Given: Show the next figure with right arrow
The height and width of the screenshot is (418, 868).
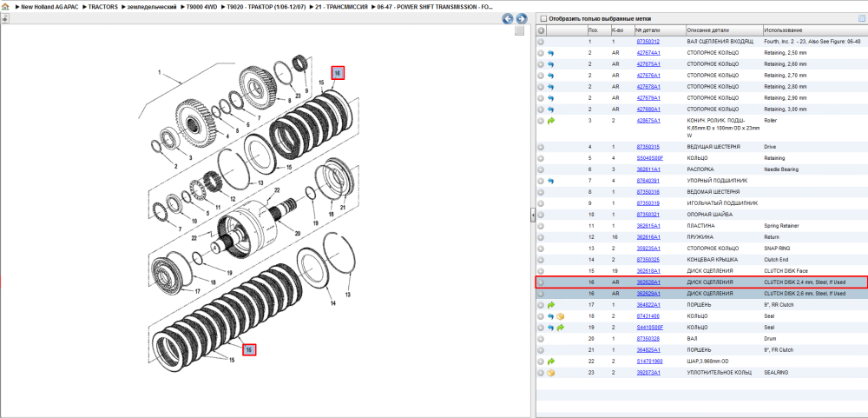Looking at the screenshot, I should click(x=520, y=19).
